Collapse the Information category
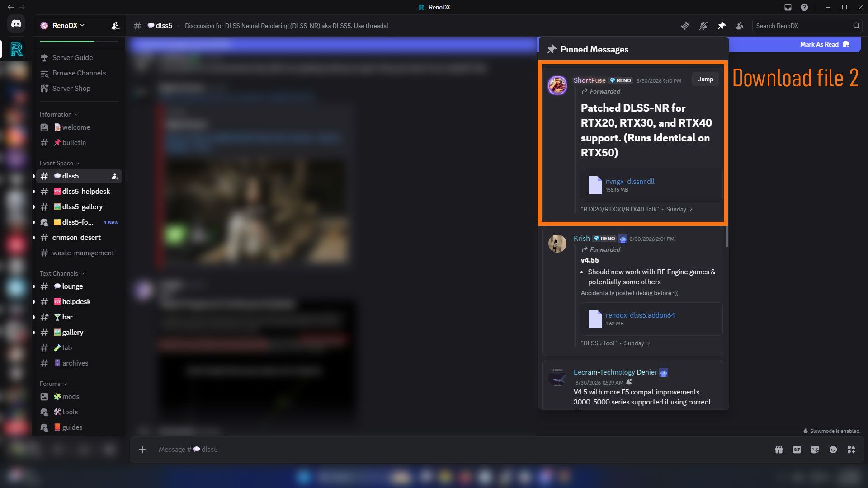 tap(59, 114)
